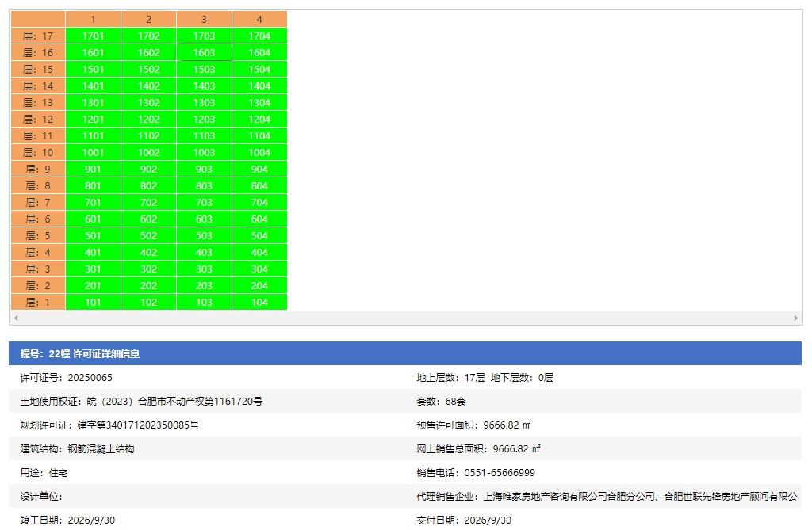The height and width of the screenshot is (530, 812).
Task: Open unit 104 cell
Action: 259,302
